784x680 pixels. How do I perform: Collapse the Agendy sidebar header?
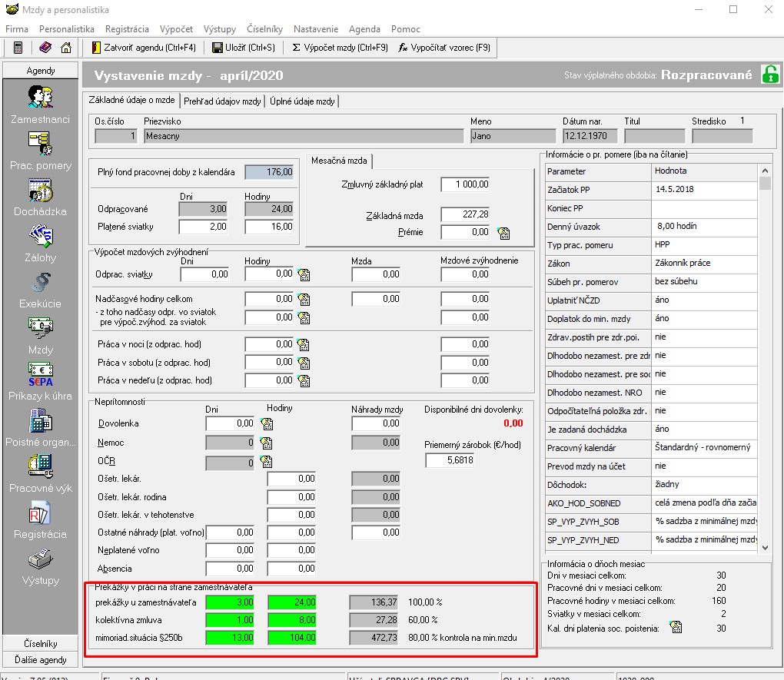pyautogui.click(x=40, y=70)
